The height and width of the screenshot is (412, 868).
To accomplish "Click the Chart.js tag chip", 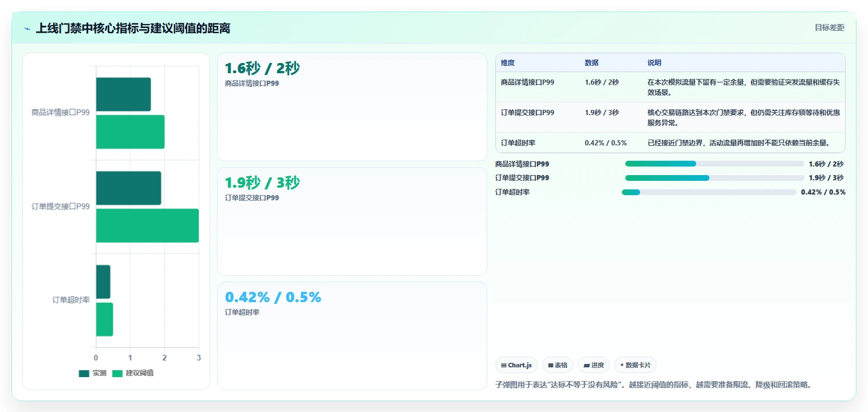I will 516,365.
